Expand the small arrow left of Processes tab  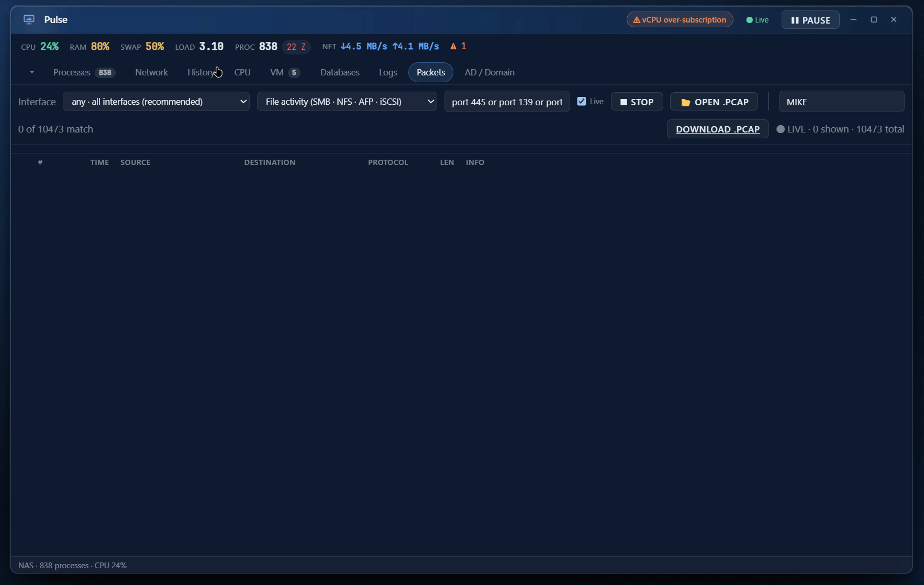point(32,72)
